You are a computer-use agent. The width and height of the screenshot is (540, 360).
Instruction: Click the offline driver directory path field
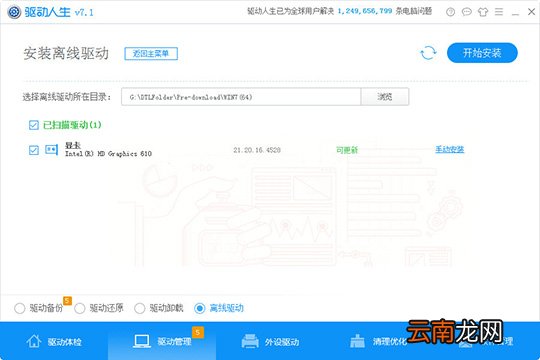click(241, 97)
